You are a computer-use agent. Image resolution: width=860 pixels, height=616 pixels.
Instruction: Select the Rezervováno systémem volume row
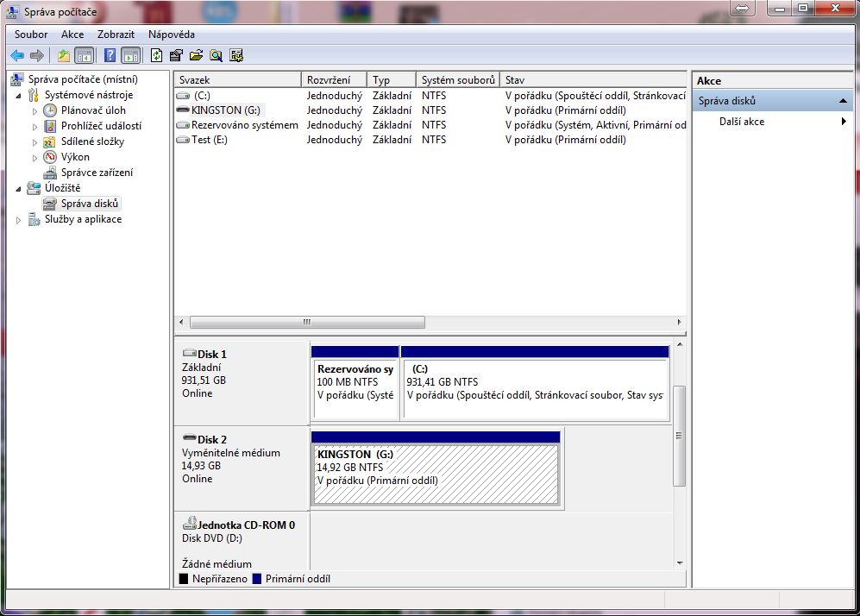[x=430, y=125]
